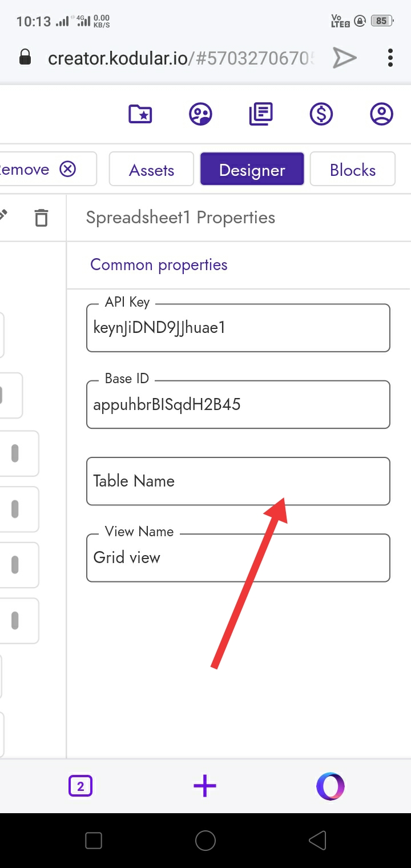Open the documentation library icon
411x868 pixels.
261,114
